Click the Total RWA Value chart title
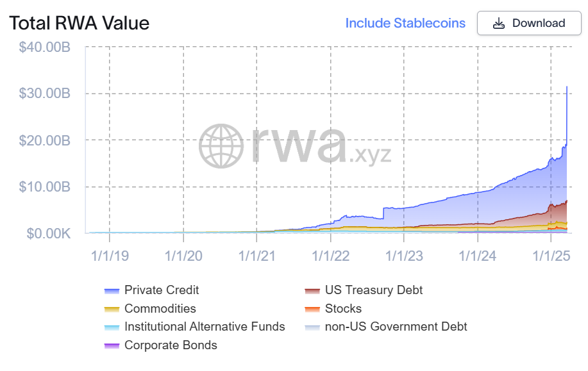 pos(79,24)
